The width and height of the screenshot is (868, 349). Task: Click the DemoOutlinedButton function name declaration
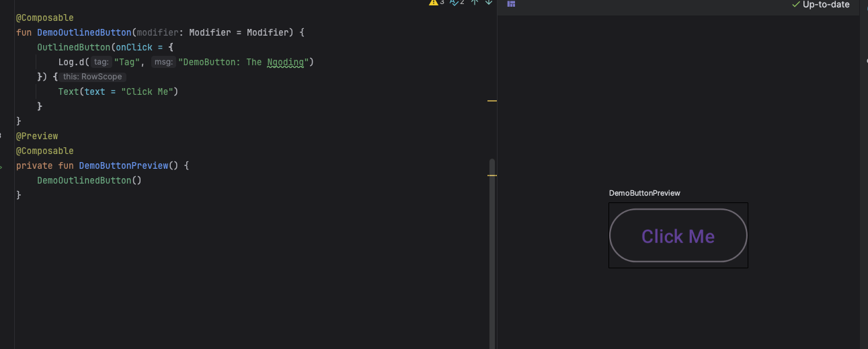coord(84,32)
